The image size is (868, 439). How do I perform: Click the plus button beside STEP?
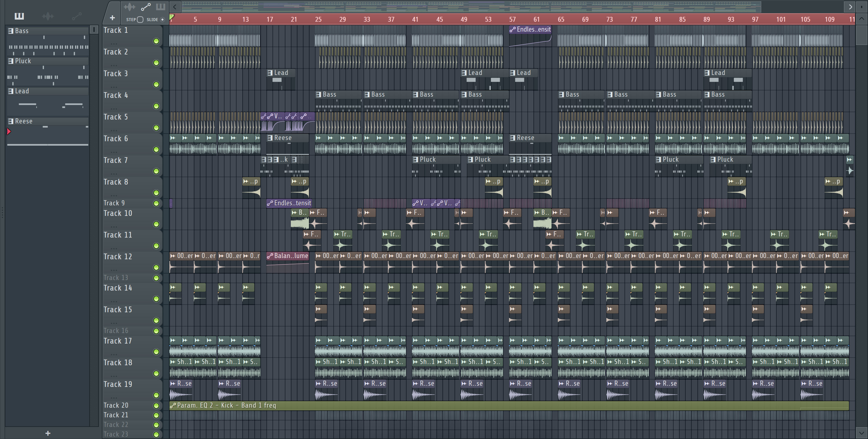point(112,17)
